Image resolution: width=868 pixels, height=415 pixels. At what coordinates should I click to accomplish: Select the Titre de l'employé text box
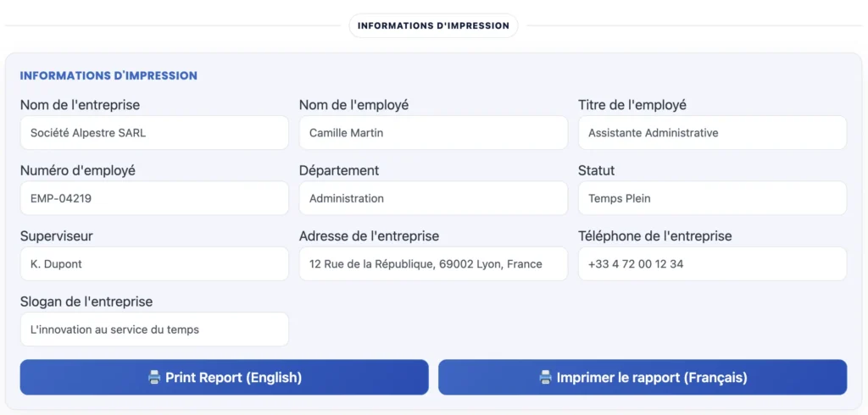point(712,133)
